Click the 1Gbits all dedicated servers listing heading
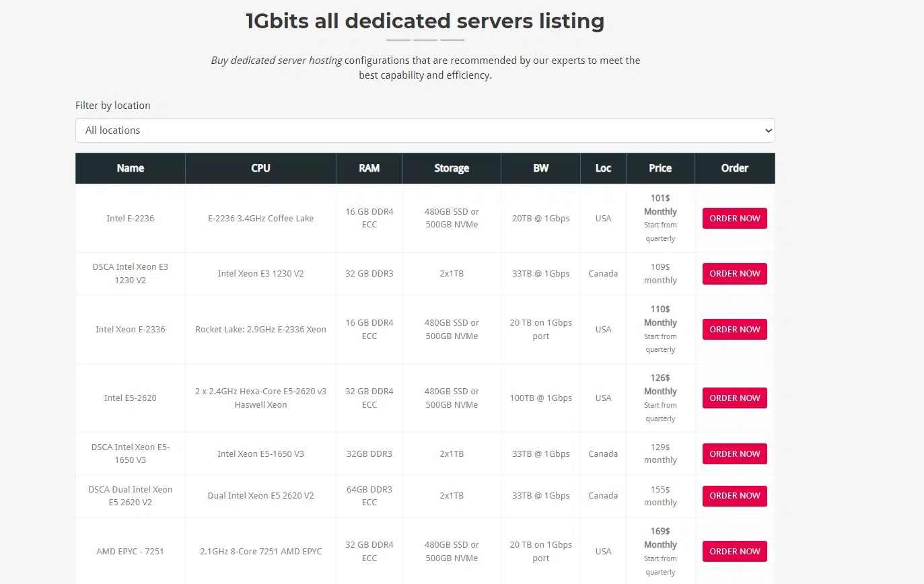Image resolution: width=924 pixels, height=584 pixels. click(425, 21)
